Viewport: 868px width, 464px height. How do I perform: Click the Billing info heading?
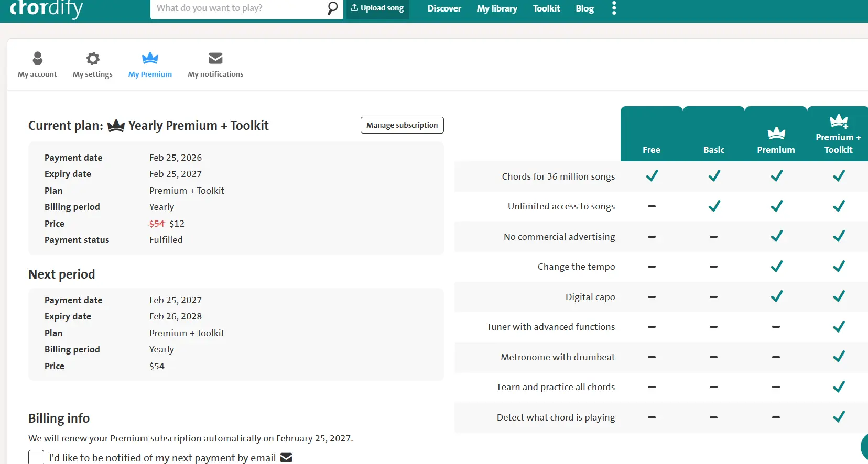tap(59, 418)
